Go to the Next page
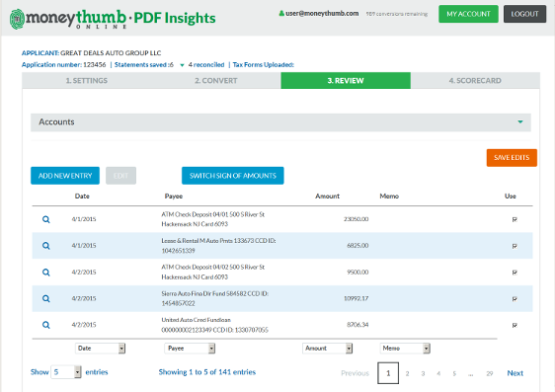The image size is (555, 392). [515, 373]
